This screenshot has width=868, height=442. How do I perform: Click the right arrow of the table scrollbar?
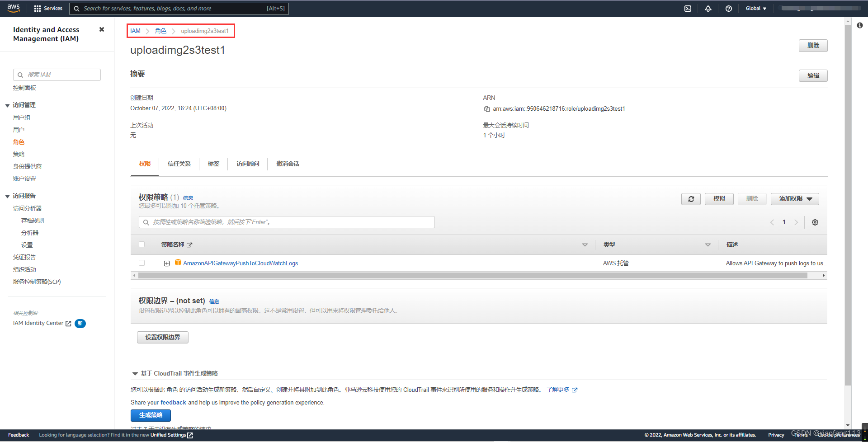823,276
